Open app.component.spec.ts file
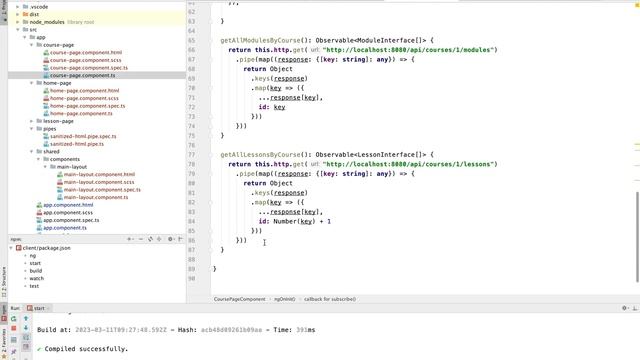Image resolution: width=640 pixels, height=360 pixels. [71, 220]
